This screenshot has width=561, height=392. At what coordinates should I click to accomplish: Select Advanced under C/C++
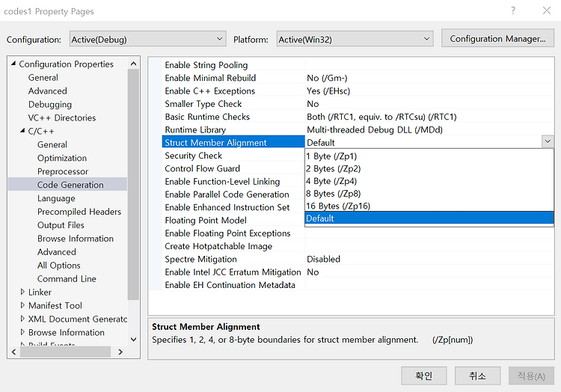click(57, 252)
